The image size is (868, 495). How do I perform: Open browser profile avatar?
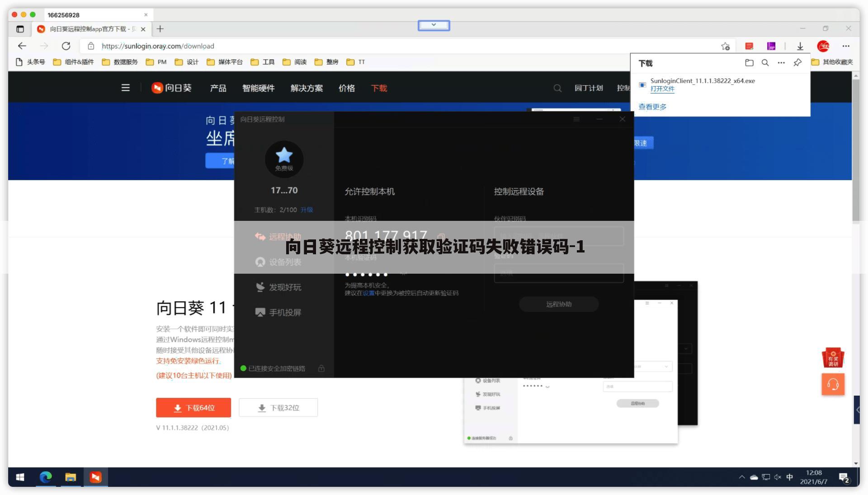[823, 46]
